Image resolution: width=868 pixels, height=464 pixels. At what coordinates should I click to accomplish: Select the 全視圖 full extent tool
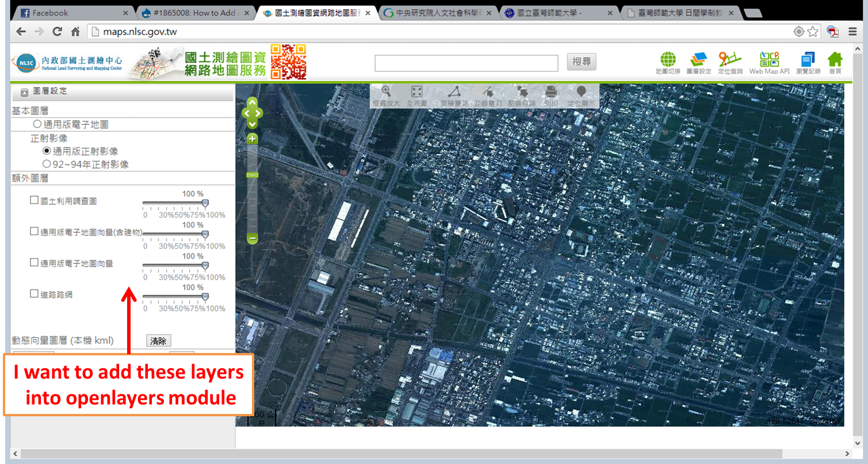(417, 95)
